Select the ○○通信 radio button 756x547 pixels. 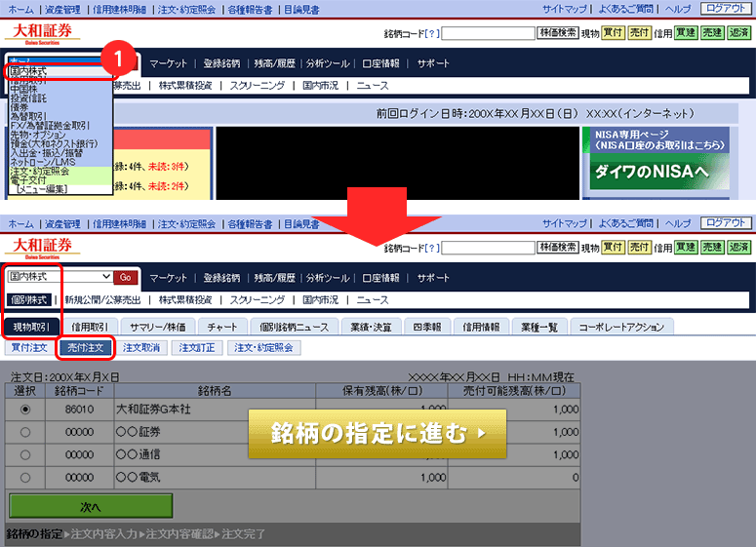25,454
